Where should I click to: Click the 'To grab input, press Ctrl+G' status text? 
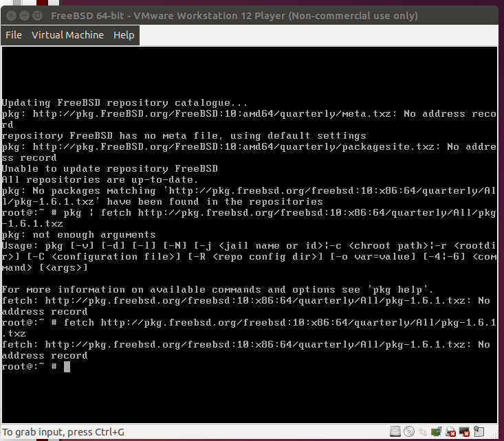tap(64, 432)
